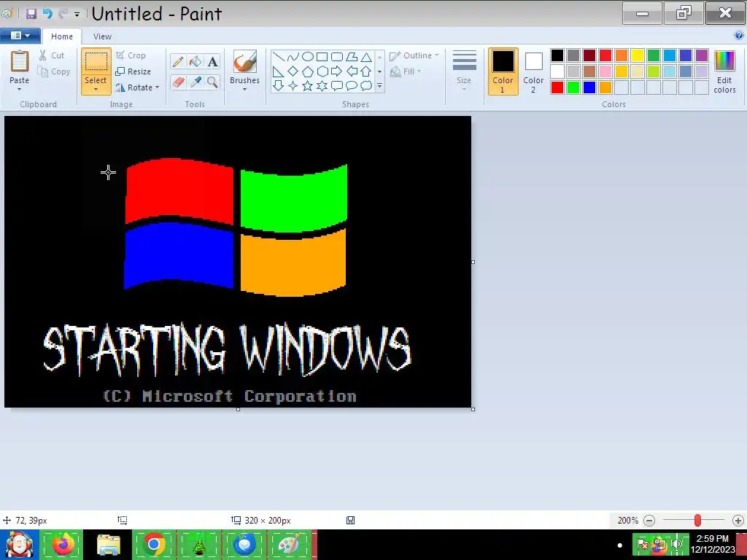
Task: Choose the Pentagon shape
Action: pyautogui.click(x=308, y=71)
